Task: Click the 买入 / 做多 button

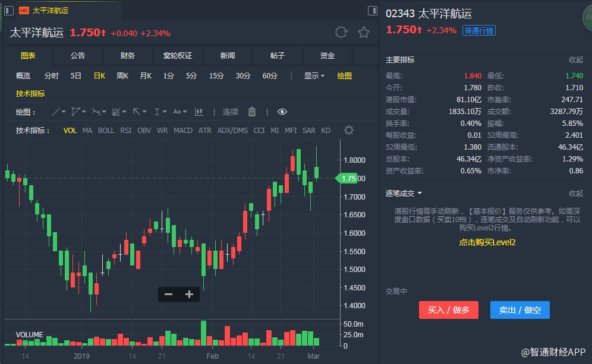Action: (449, 310)
